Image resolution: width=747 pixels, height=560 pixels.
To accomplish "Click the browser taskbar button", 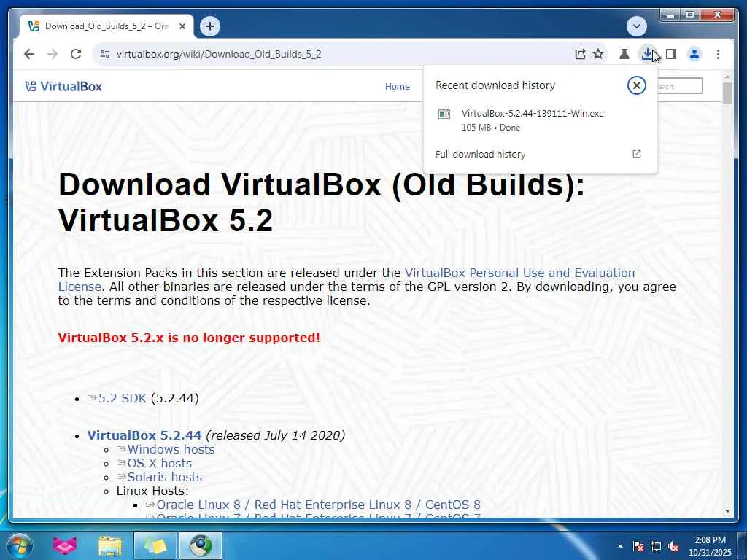I will 201,545.
